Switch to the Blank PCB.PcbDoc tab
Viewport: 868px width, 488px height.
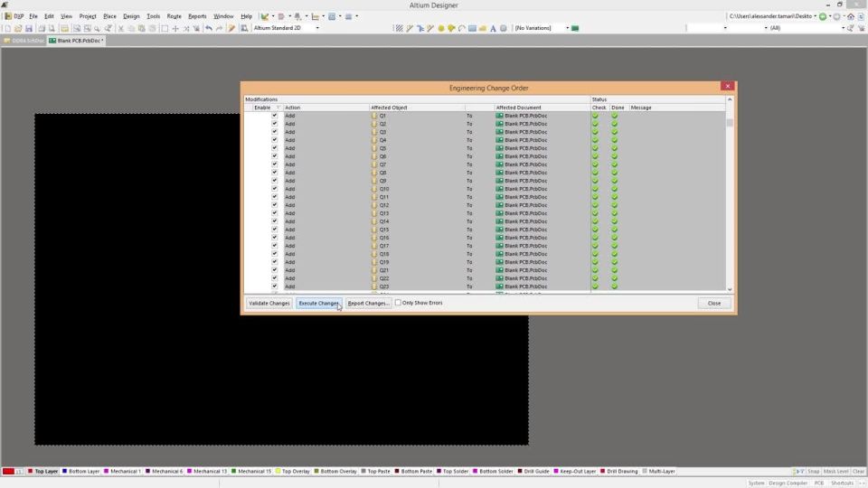point(76,41)
